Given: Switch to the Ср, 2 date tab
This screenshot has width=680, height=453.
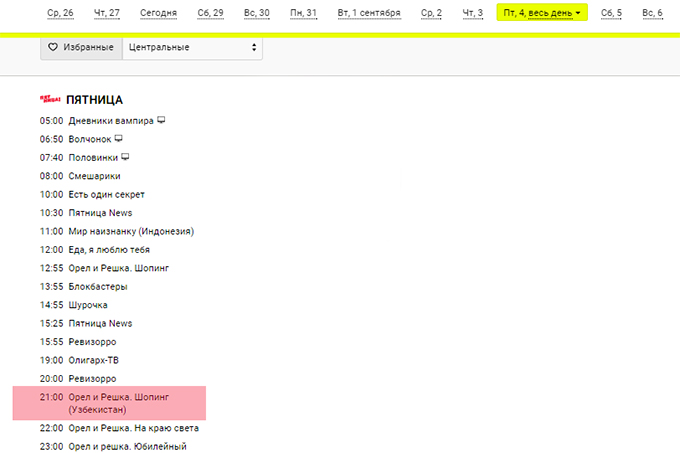Looking at the screenshot, I should tap(432, 13).
